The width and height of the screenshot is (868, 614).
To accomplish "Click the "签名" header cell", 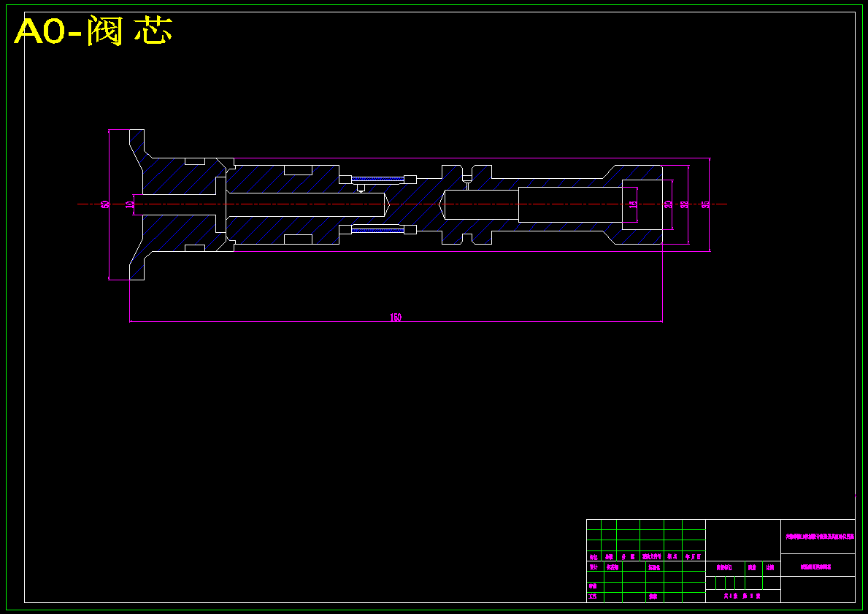I will coord(672,556).
